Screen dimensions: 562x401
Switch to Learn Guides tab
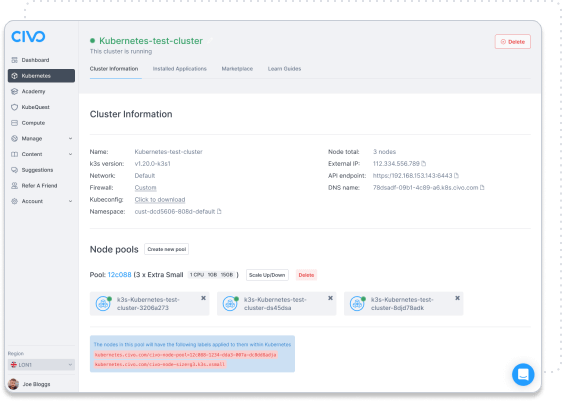coord(284,69)
